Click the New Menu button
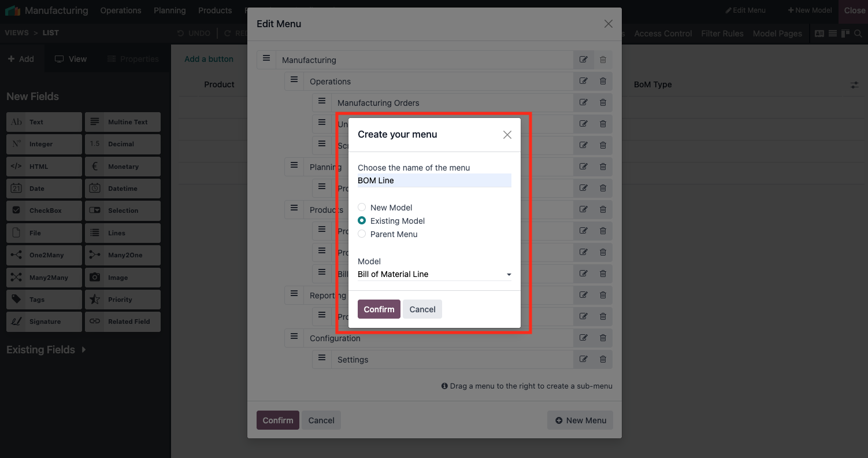 click(x=580, y=420)
